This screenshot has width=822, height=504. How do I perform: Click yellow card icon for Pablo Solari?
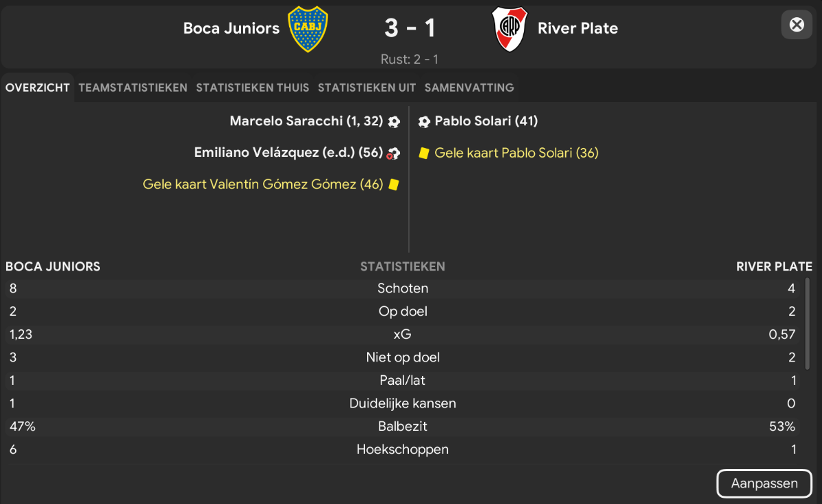424,153
